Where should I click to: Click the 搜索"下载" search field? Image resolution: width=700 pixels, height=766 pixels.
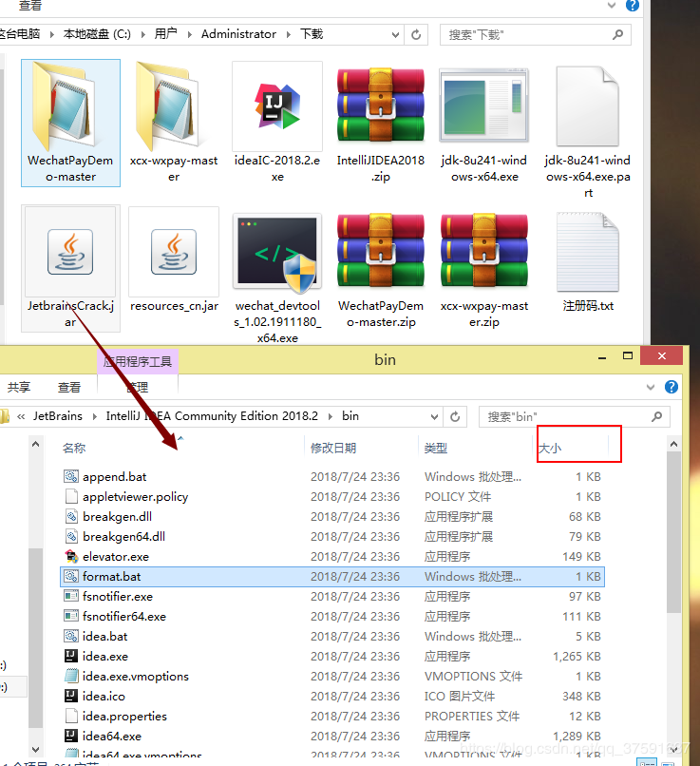(x=536, y=34)
